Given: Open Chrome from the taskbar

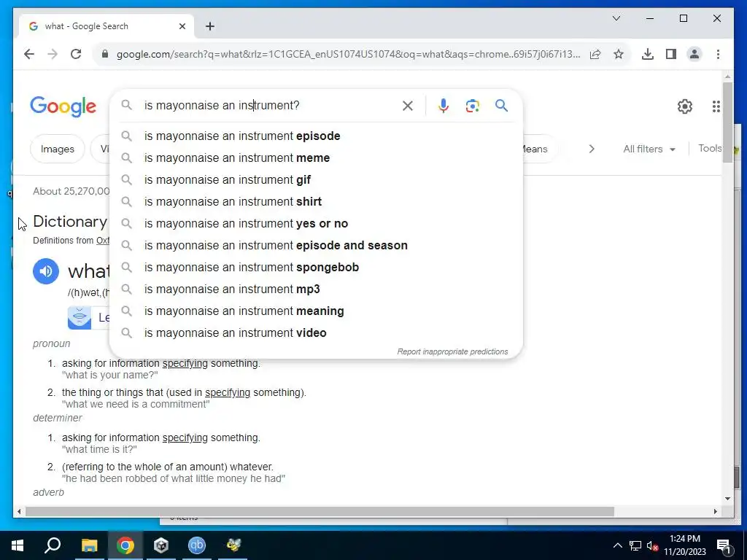Looking at the screenshot, I should (125, 545).
